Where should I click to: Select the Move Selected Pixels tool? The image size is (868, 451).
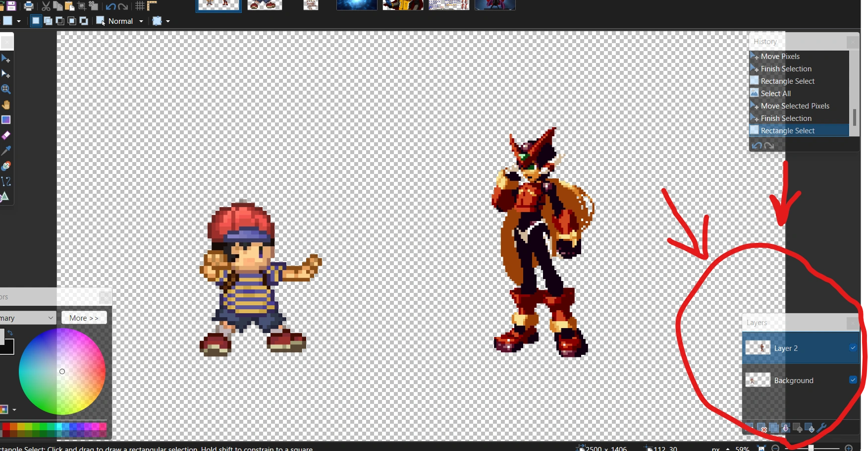(6, 59)
